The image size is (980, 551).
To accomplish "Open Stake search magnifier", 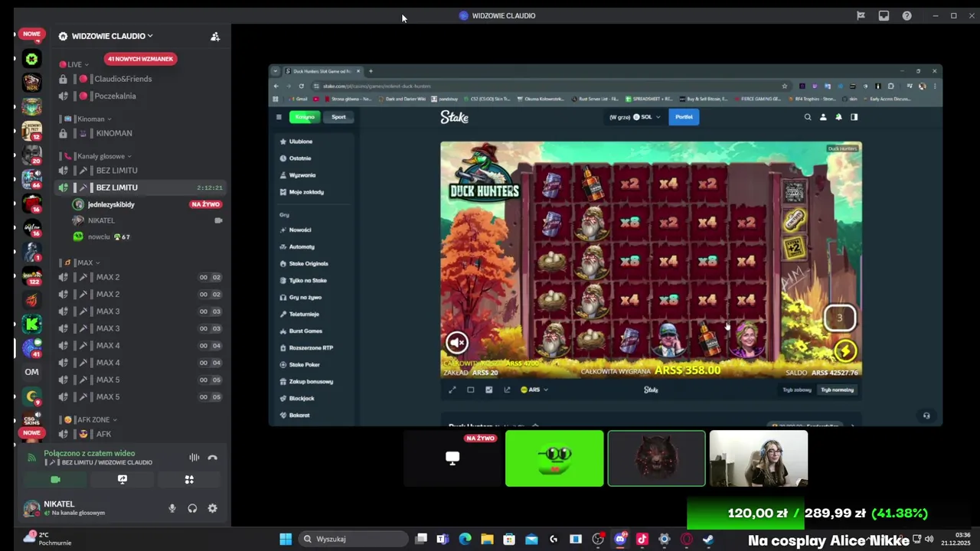I will click(807, 117).
